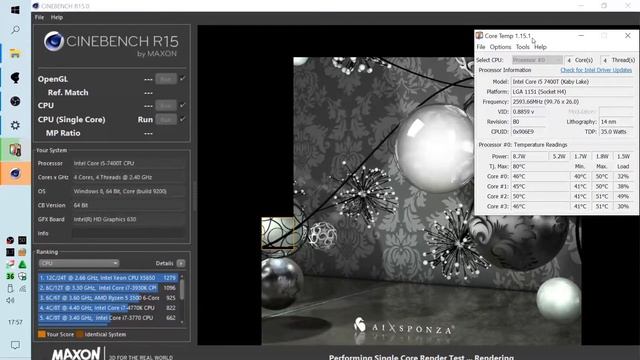Select ranking row Intel Core i7-3930K

[108, 288]
